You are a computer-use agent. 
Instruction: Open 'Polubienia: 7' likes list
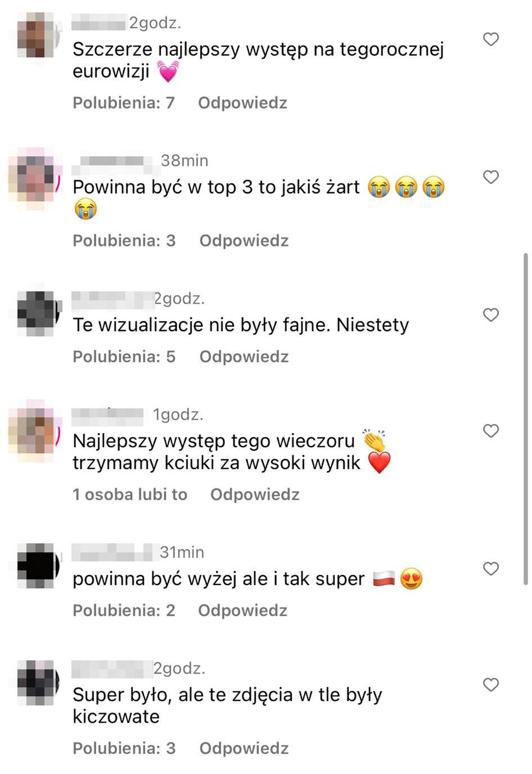tap(124, 103)
